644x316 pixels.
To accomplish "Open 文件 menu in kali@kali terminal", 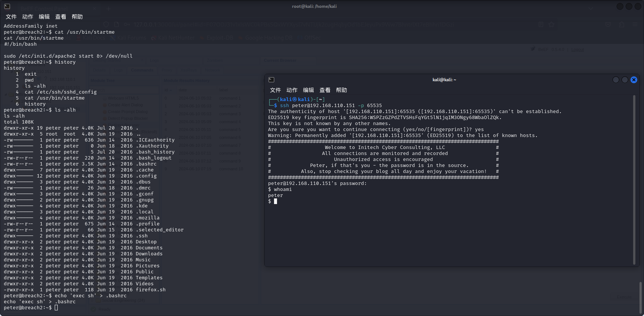I will click(276, 90).
